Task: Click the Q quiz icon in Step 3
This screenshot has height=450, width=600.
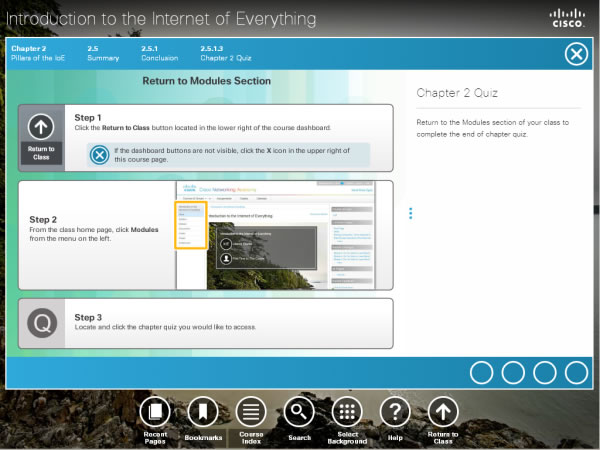Action: tap(41, 323)
